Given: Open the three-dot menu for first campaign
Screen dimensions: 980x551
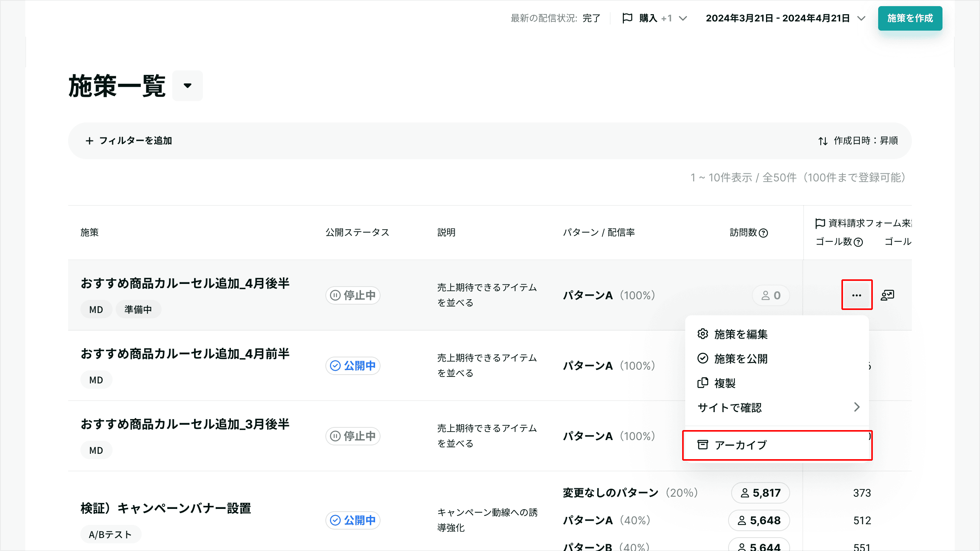Looking at the screenshot, I should tap(857, 295).
